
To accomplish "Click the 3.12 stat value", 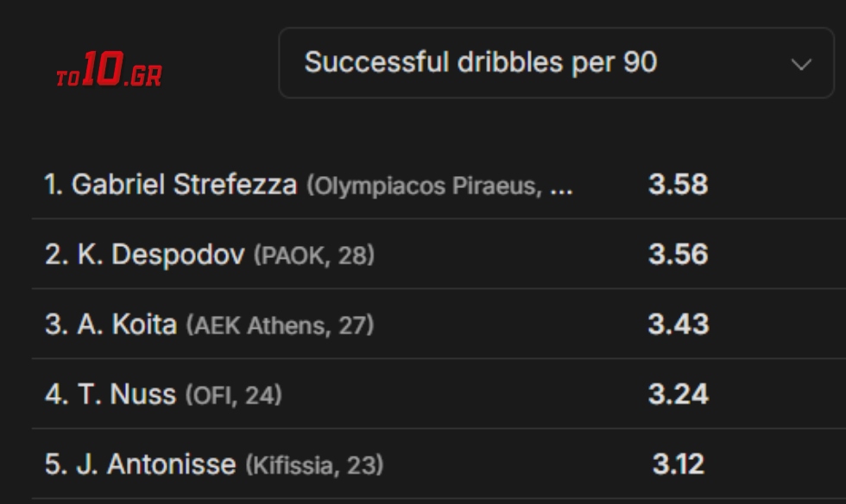I will point(678,464).
